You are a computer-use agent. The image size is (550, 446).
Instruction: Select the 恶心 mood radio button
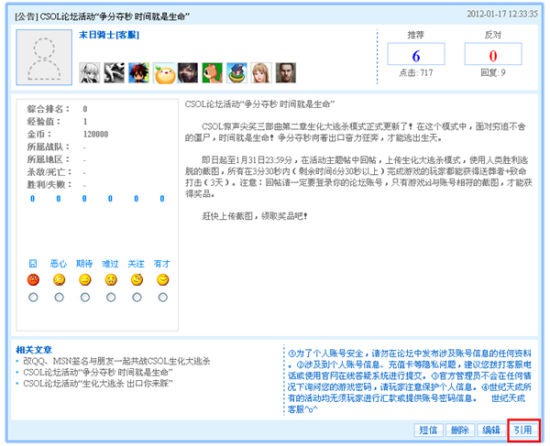(59, 297)
